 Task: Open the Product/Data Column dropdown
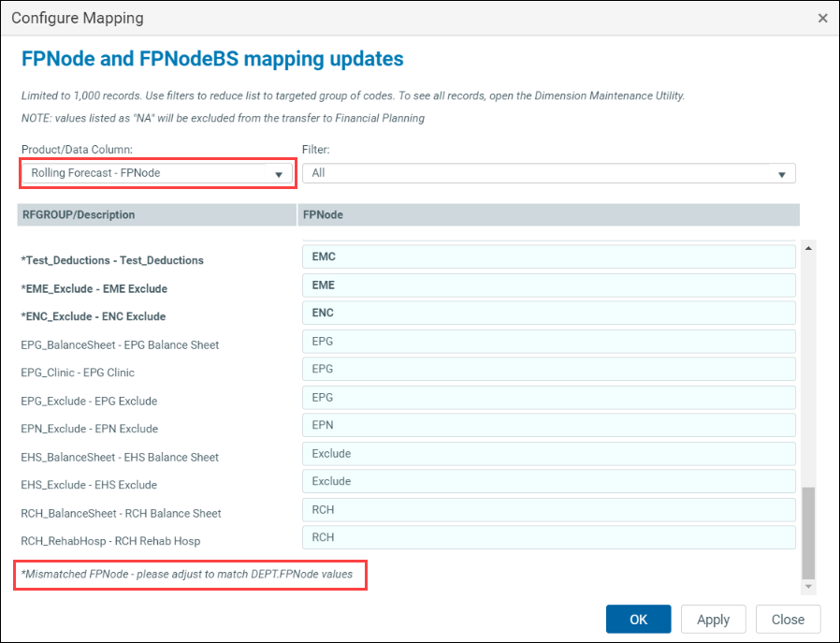pyautogui.click(x=156, y=173)
